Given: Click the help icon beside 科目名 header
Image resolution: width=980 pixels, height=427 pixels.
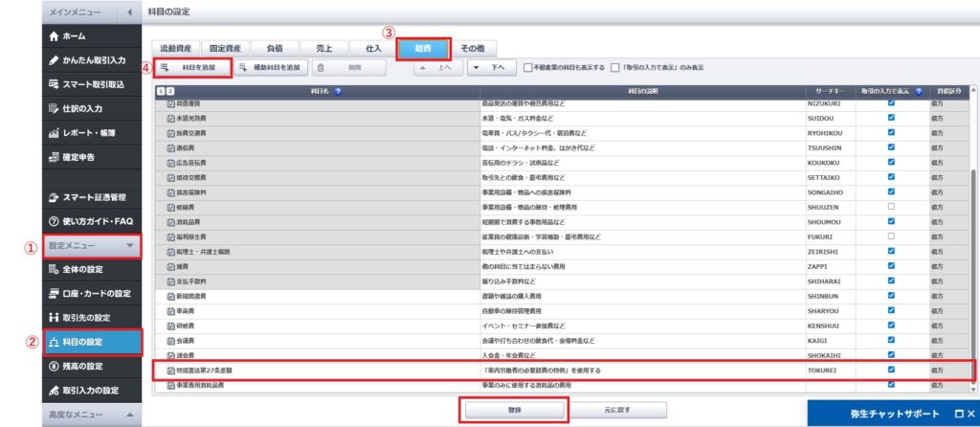Looking at the screenshot, I should (x=339, y=92).
